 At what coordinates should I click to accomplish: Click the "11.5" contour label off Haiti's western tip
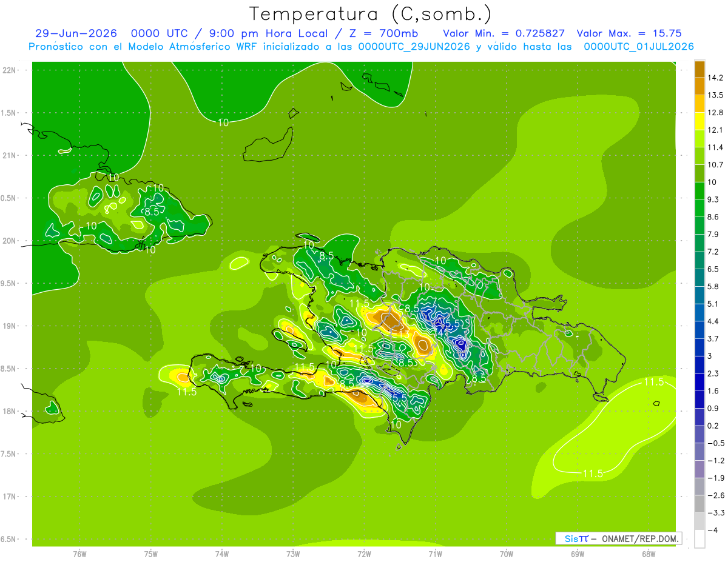click(187, 392)
